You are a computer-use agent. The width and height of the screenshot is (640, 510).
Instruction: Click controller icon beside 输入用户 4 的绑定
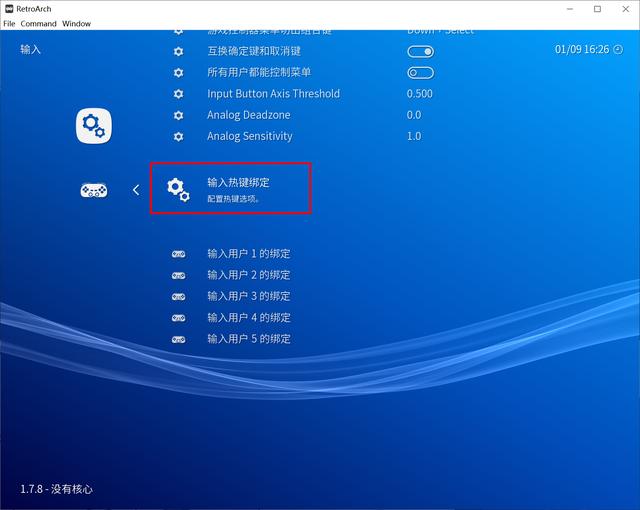[x=178, y=318]
